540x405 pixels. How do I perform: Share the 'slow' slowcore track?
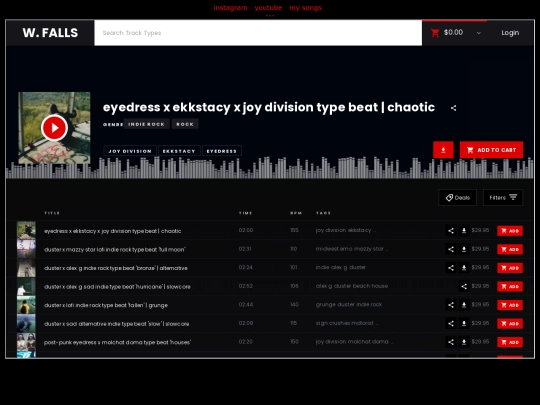451,324
